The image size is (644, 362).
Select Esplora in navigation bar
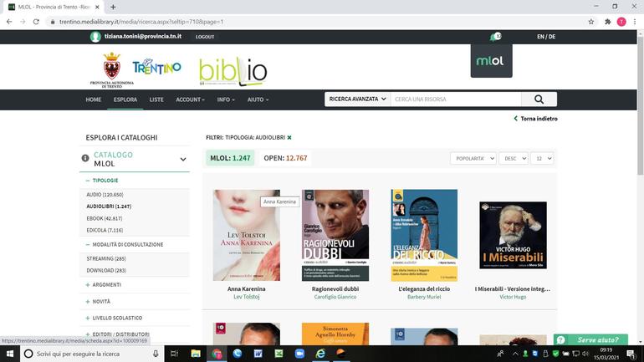coord(125,99)
